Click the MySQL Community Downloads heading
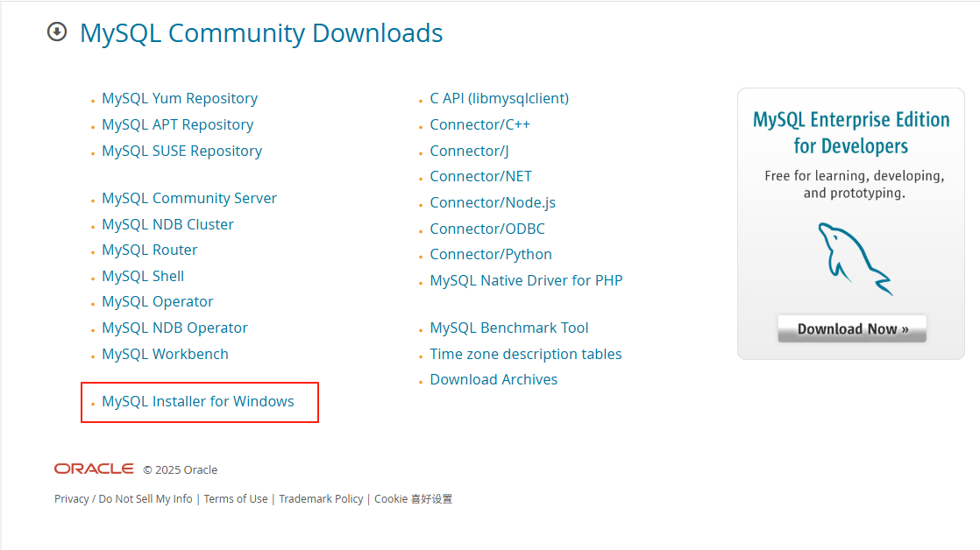The width and height of the screenshot is (980, 550). [261, 33]
